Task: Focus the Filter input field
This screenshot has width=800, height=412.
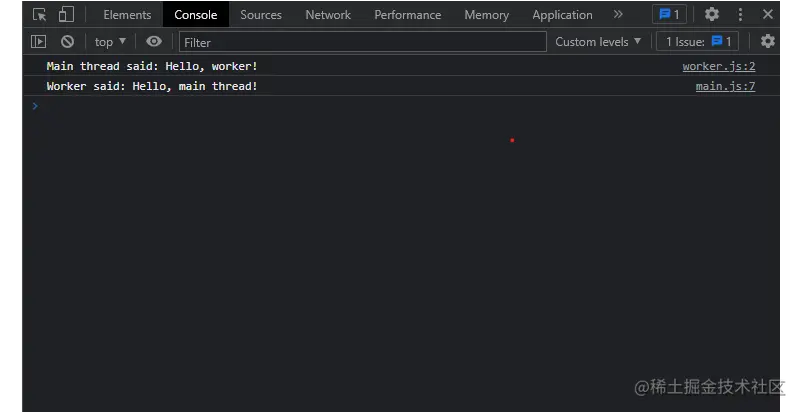Action: pos(363,42)
